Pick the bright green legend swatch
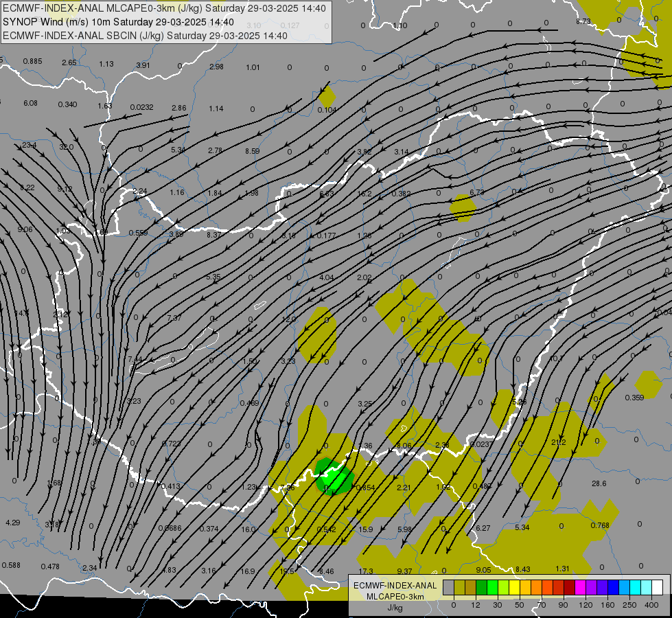The width and height of the screenshot is (672, 618). tap(492, 588)
